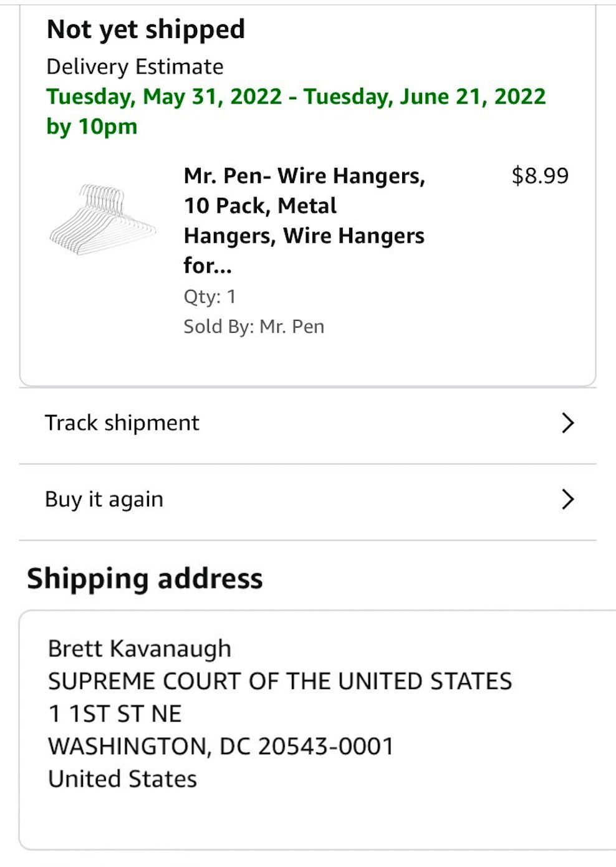Click the chevron arrow beside Buy it again
Image resolution: width=616 pixels, height=867 pixels.
(x=567, y=500)
